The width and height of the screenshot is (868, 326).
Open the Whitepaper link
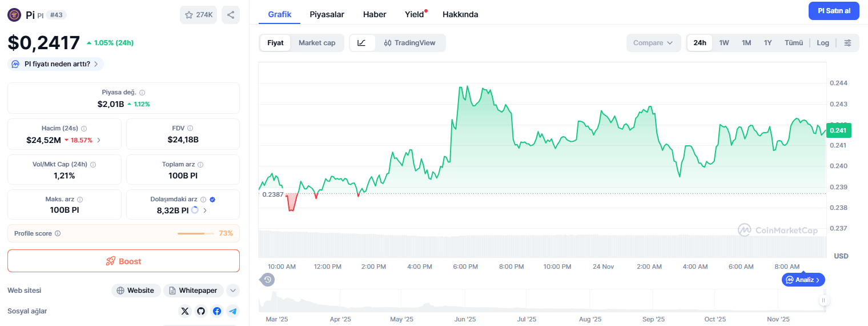pyautogui.click(x=194, y=291)
